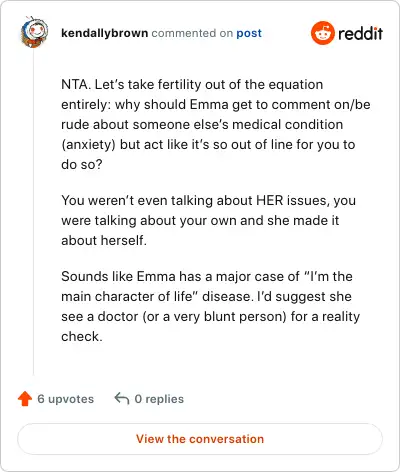Click the paragraph starting "NTA. Let's take fertility"

pos(216,124)
